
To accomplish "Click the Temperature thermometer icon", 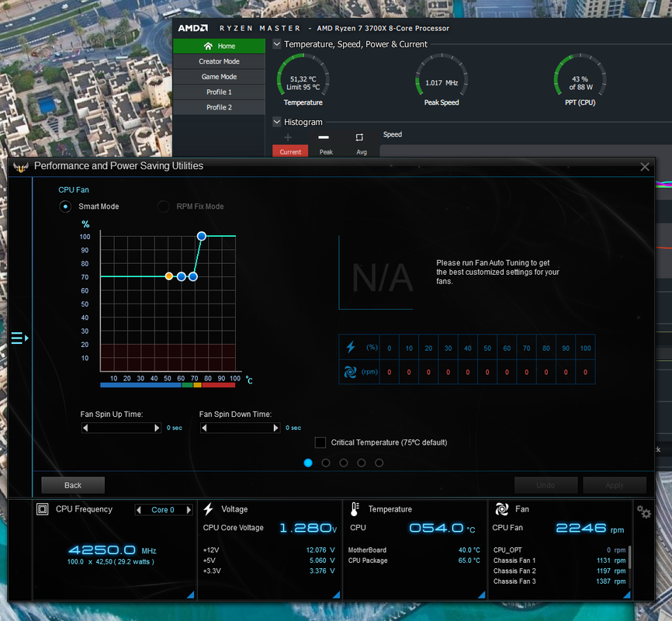I will [355, 509].
